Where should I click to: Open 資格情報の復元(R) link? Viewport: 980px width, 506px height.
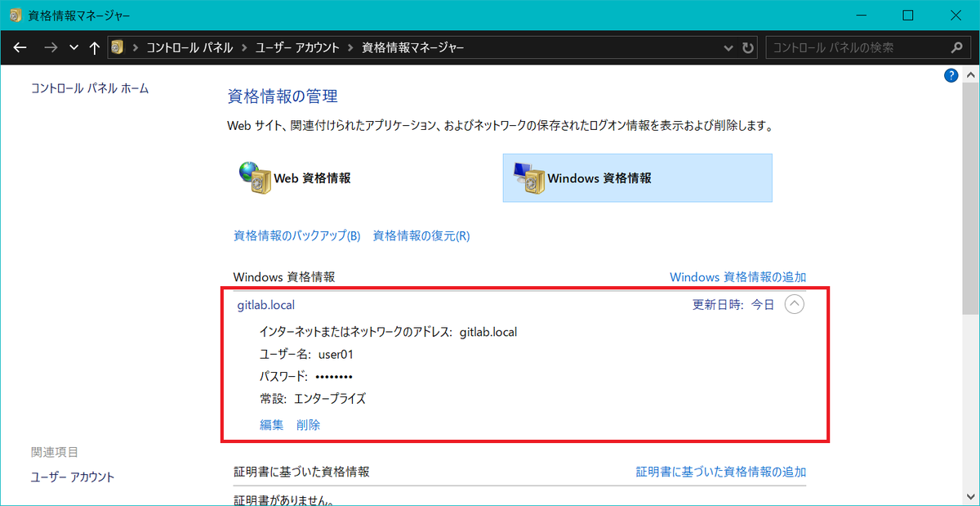pos(421,235)
